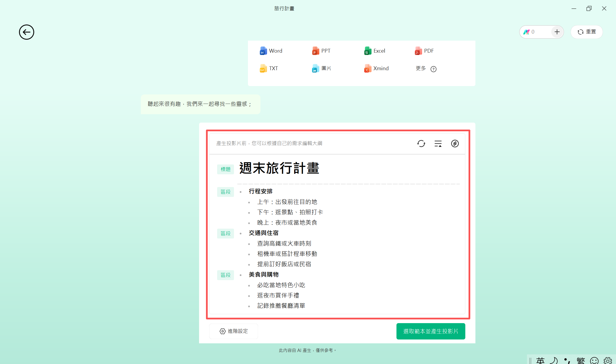Screen dimensions: 616x364
Task: Click the plus button beside the credit counter
Action: 557,32
